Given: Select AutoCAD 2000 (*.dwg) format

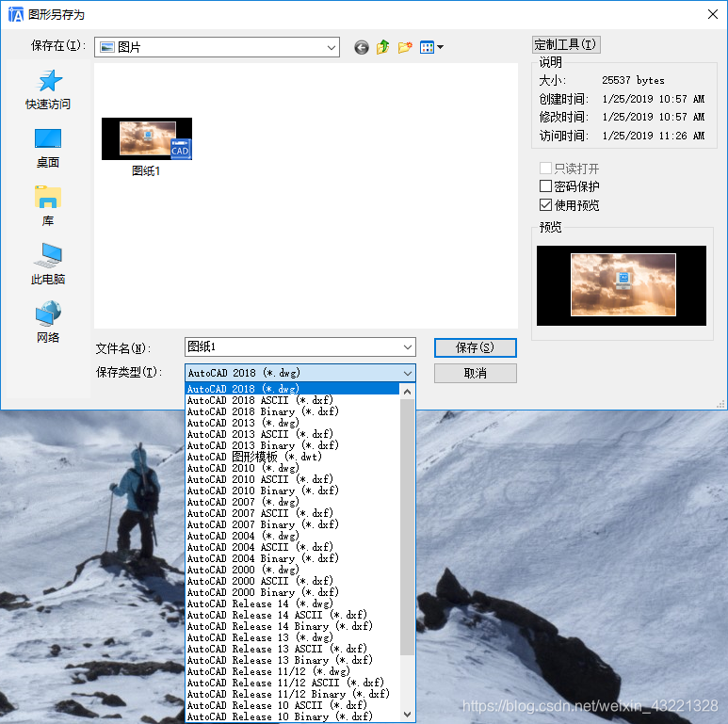Looking at the screenshot, I should (293, 570).
